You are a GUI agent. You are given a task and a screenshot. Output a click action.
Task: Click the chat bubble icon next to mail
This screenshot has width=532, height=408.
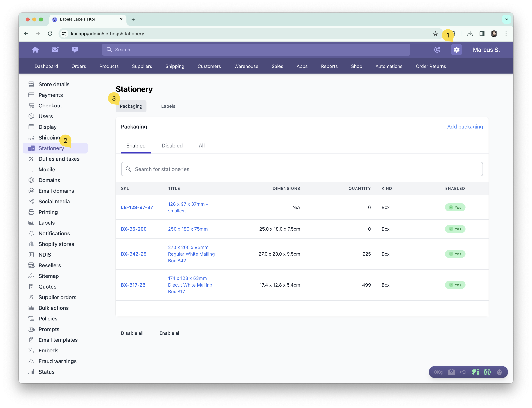coord(75,50)
